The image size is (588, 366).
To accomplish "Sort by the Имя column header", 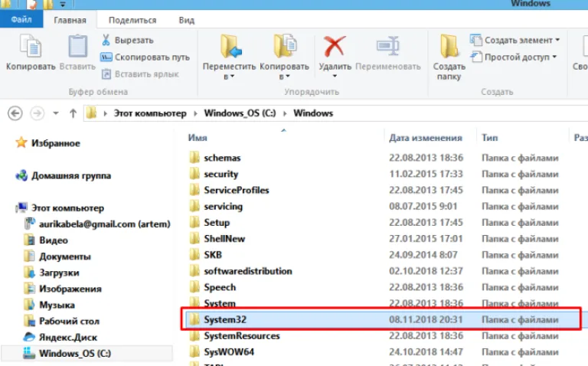I will point(198,138).
